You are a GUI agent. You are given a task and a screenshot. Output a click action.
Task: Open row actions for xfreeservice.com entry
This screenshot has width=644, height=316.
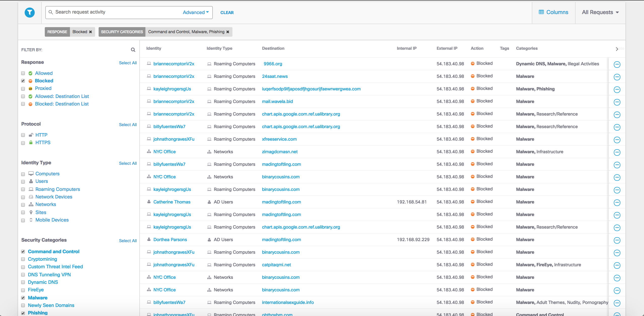click(617, 140)
